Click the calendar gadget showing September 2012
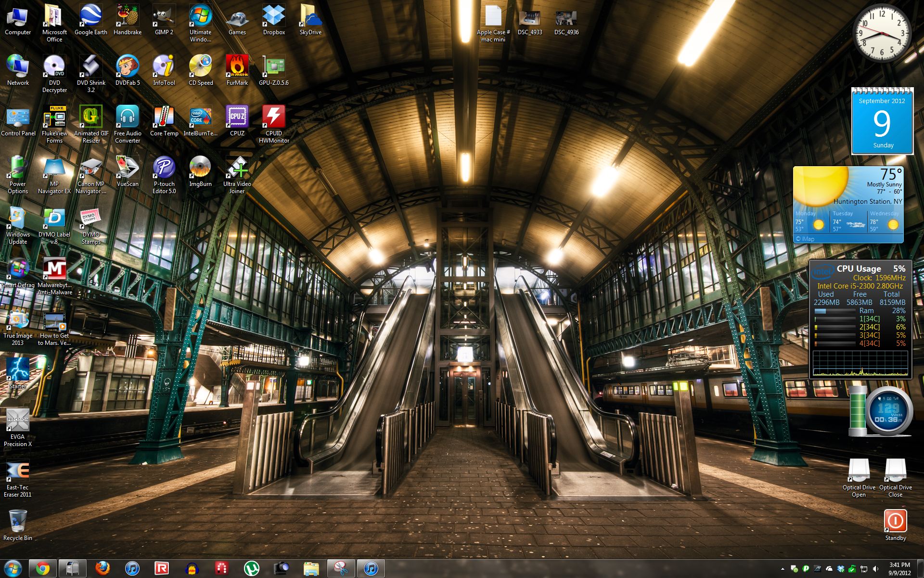924x578 pixels. [882, 121]
